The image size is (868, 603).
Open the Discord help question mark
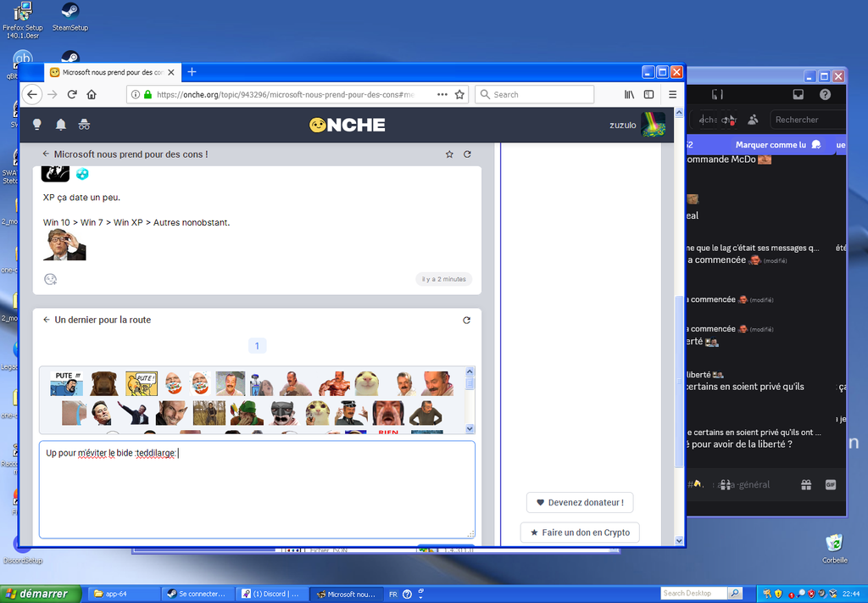click(x=825, y=95)
